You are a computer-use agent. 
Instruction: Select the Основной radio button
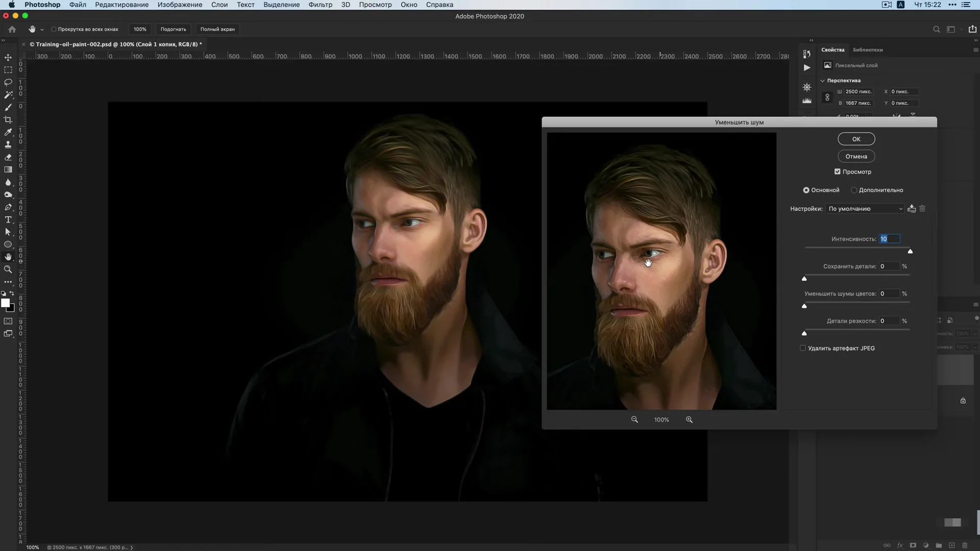(806, 190)
